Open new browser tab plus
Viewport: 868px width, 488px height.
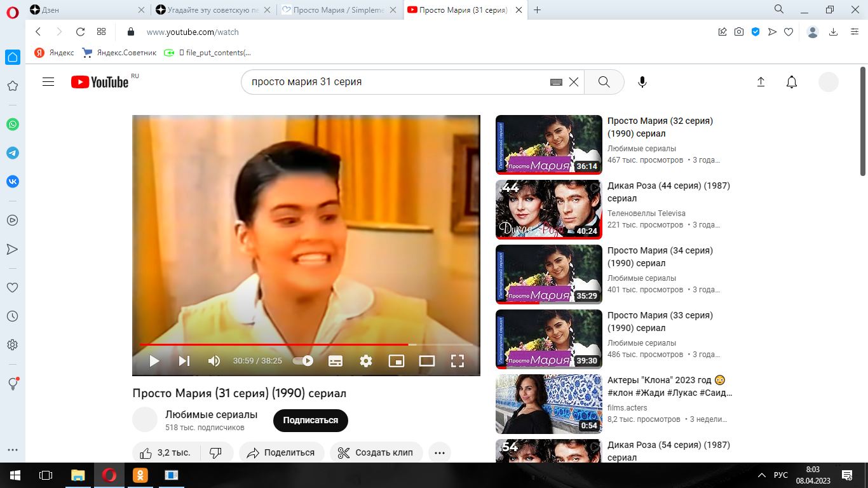click(x=538, y=10)
